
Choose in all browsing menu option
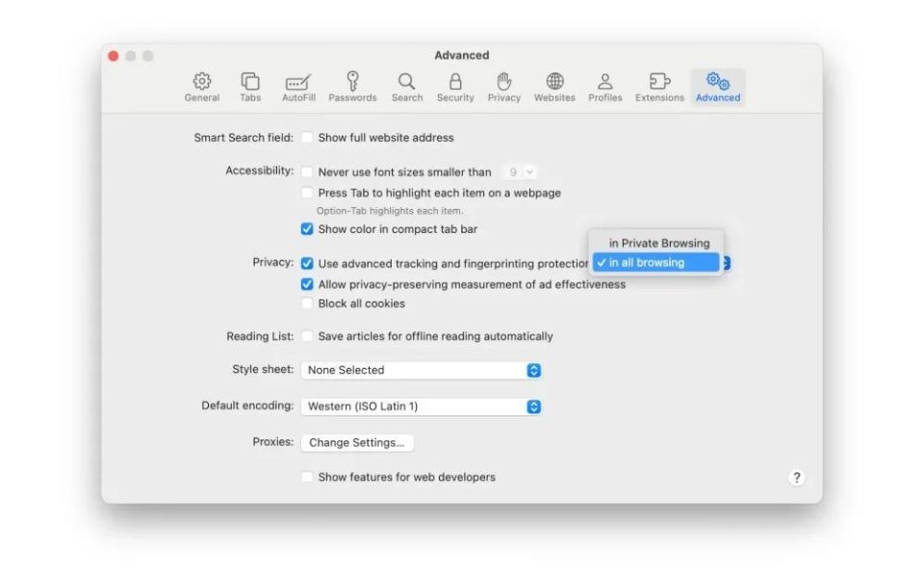pos(655,262)
